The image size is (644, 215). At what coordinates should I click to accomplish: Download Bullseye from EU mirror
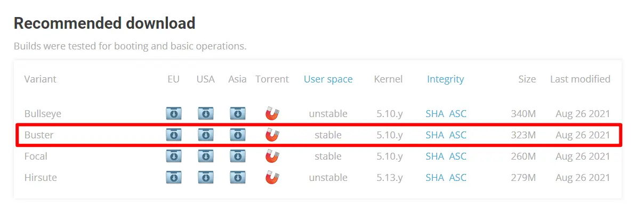(x=173, y=113)
